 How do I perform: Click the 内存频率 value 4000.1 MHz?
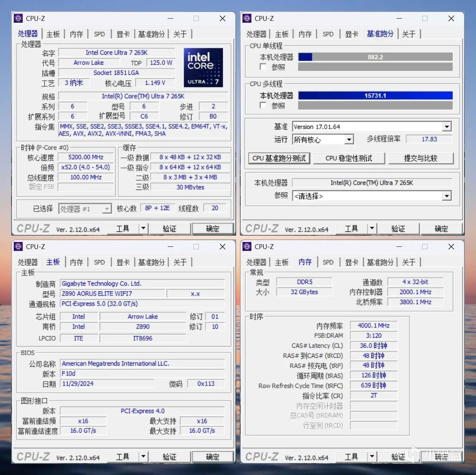pos(374,326)
